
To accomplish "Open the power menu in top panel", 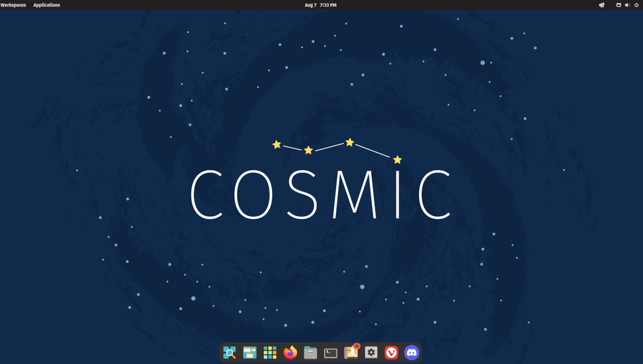I will [x=636, y=5].
